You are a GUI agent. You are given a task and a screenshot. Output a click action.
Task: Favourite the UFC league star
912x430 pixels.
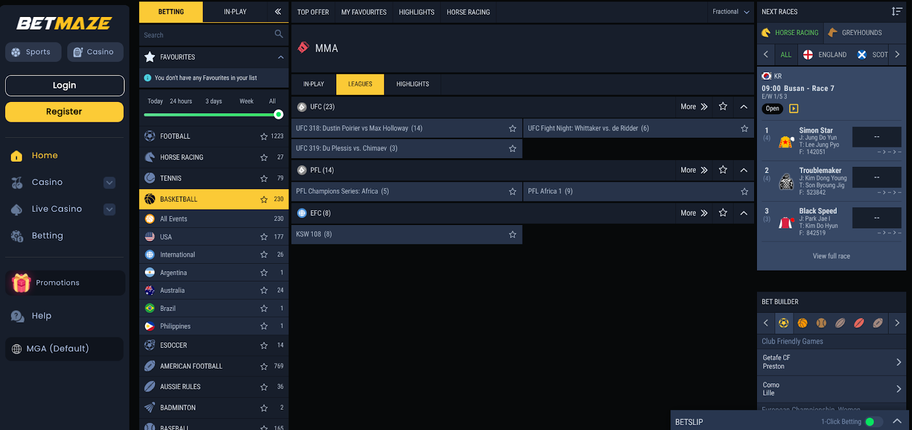coord(723,106)
